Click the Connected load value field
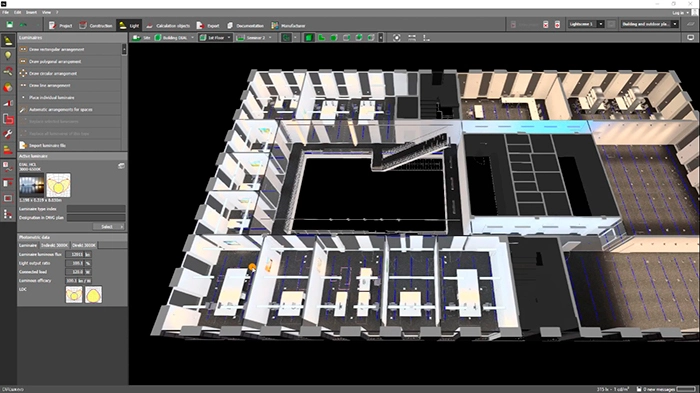The height and width of the screenshot is (393, 700). pyautogui.click(x=75, y=272)
